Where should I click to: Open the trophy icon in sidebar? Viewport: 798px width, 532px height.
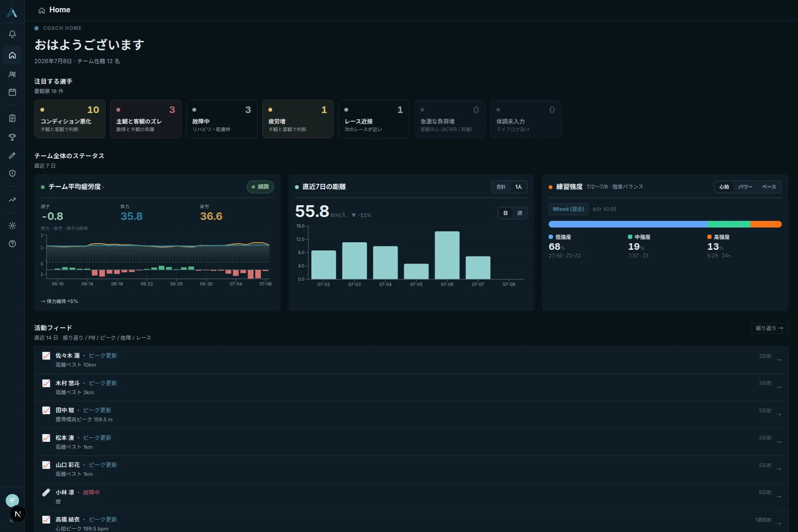point(12,137)
